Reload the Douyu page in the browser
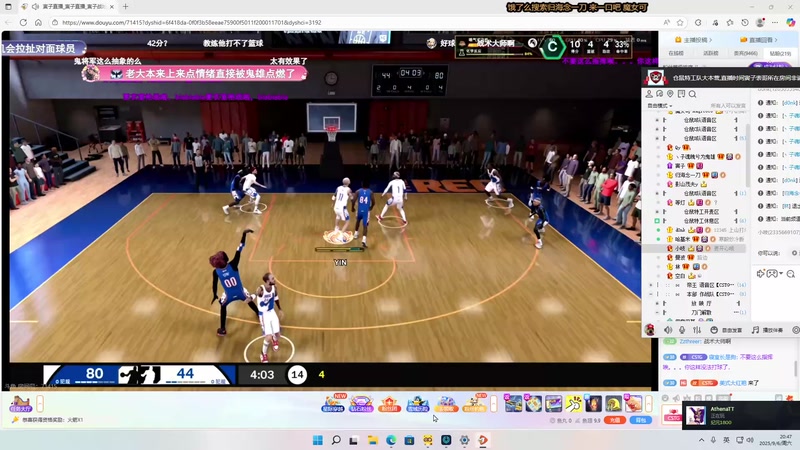Image resolution: width=800 pixels, height=450 pixels. tap(23, 22)
